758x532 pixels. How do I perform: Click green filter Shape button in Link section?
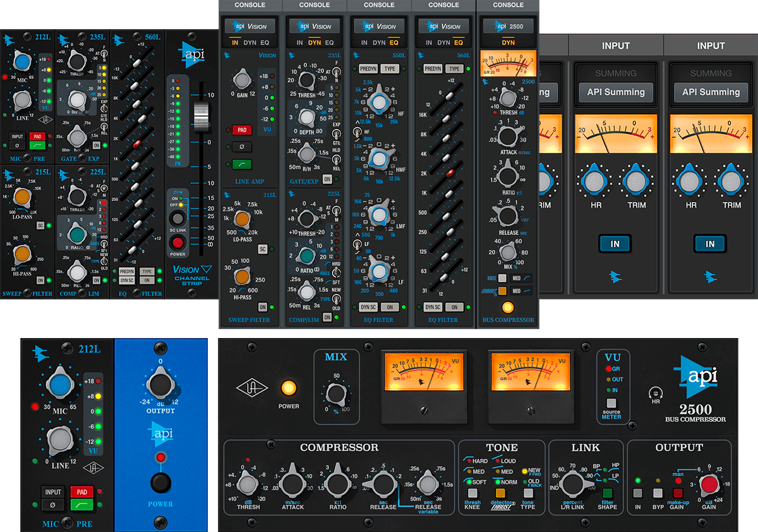[608, 493]
